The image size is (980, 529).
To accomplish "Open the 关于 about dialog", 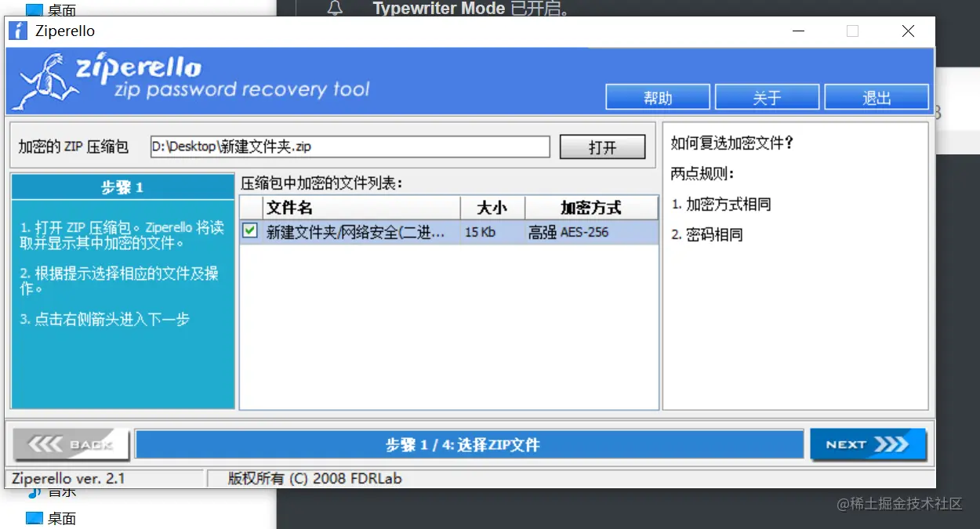I will pyautogui.click(x=767, y=97).
